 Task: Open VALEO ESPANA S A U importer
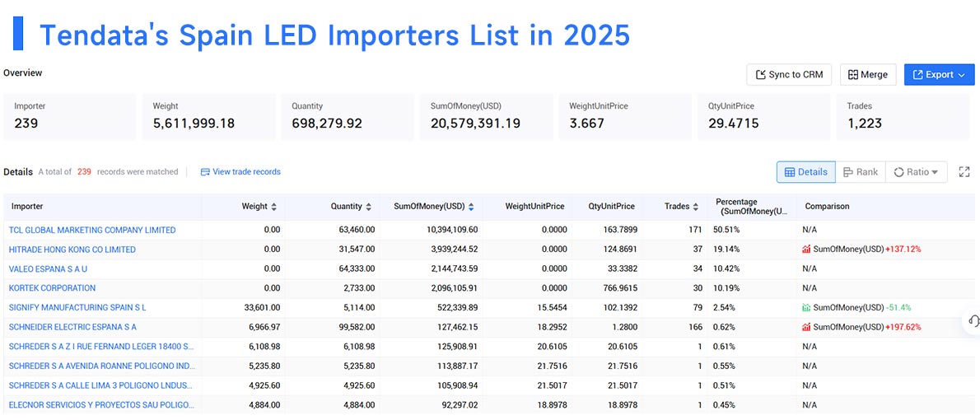point(48,268)
